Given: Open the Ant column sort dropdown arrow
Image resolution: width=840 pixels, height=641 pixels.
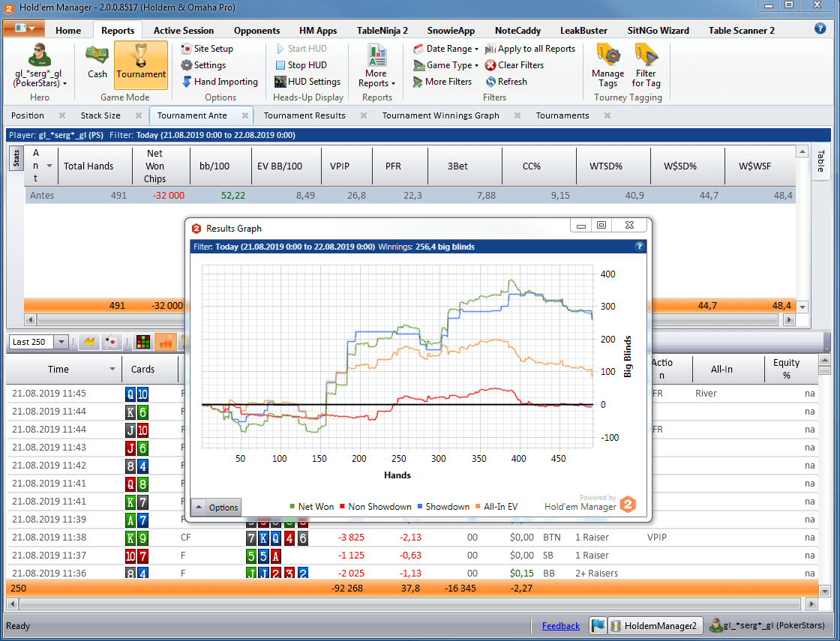Looking at the screenshot, I should tap(49, 166).
